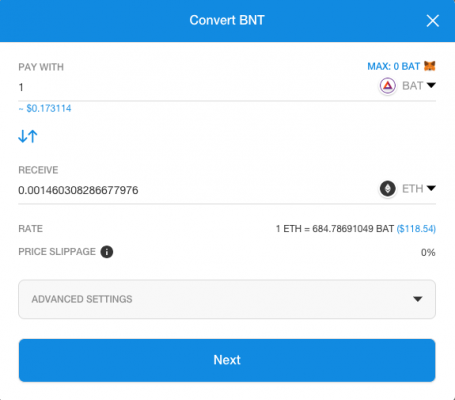Click the ($118.54) rate value

pos(416,229)
